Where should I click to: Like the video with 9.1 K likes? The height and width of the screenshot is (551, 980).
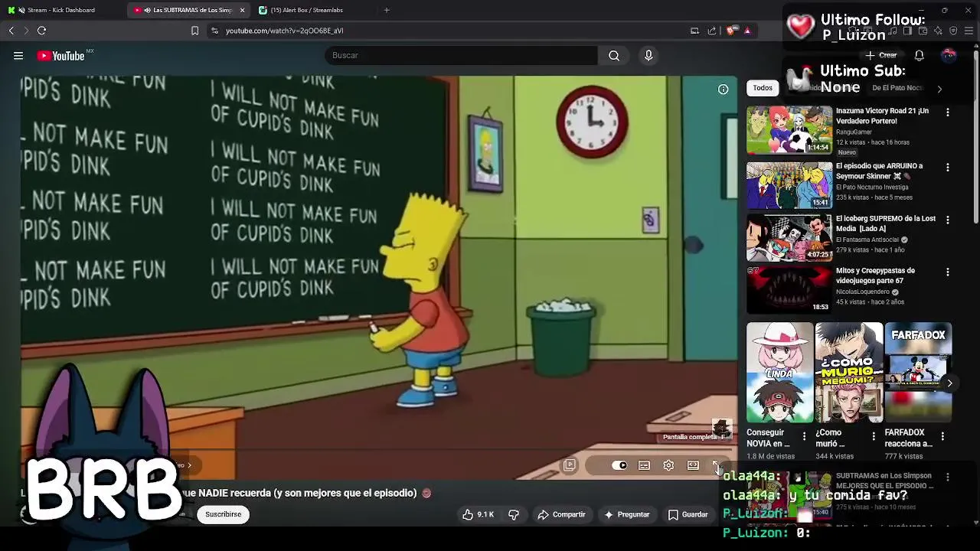coord(478,514)
